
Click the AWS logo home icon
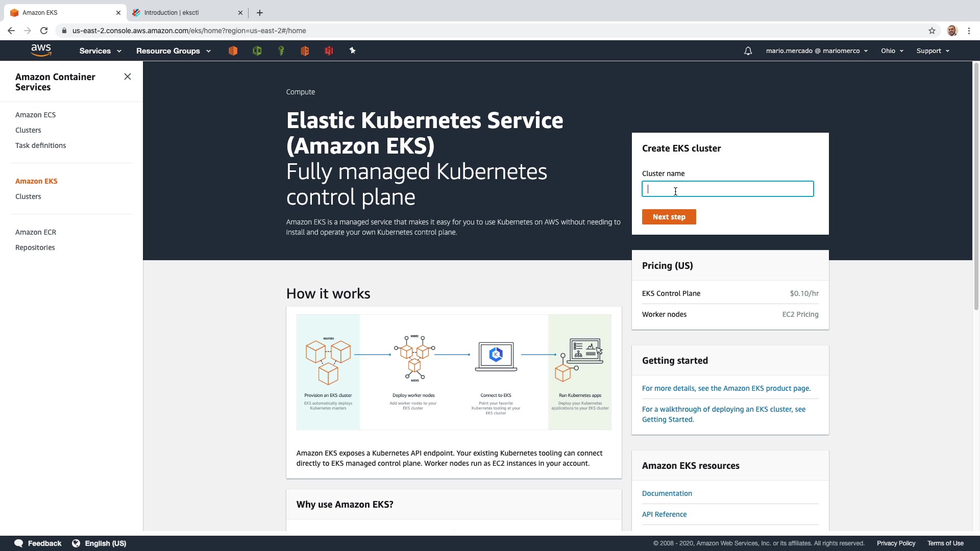point(41,50)
